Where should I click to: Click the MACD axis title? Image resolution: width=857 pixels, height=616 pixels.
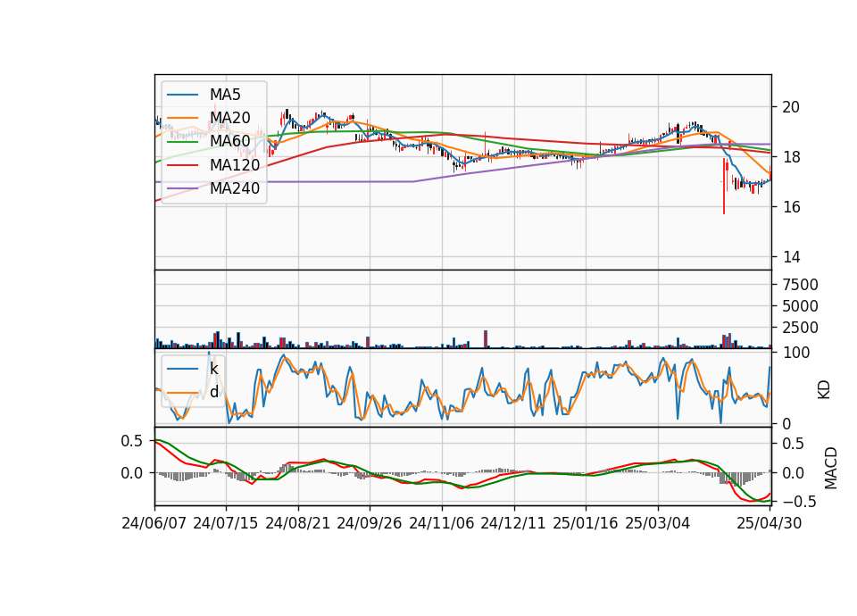click(831, 468)
